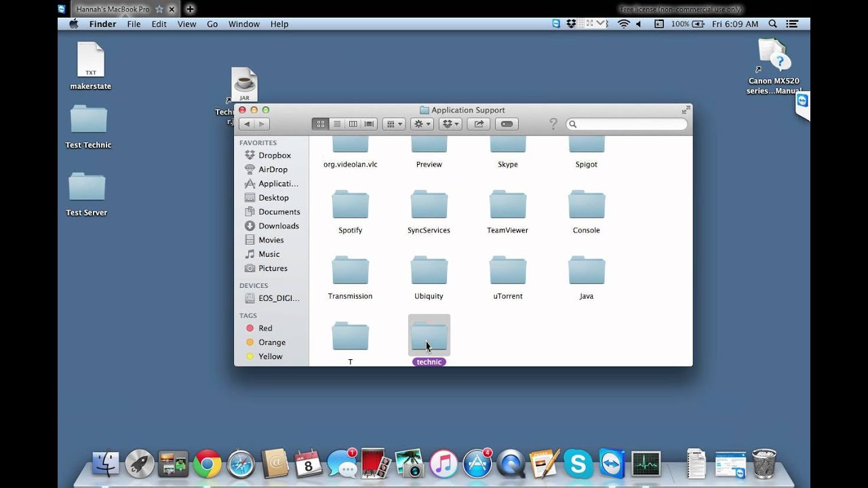Select the Test Technic desktop folder
This screenshot has height=488, width=868.
(x=88, y=119)
